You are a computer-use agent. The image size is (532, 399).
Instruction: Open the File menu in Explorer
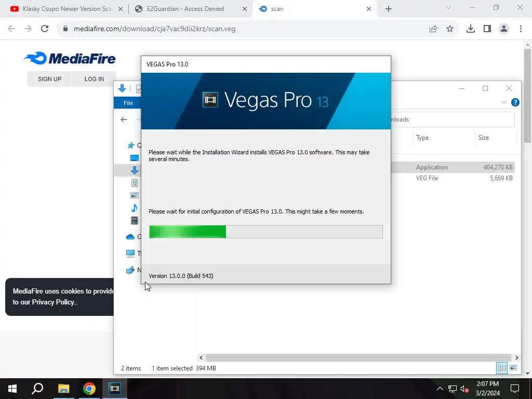pos(128,103)
